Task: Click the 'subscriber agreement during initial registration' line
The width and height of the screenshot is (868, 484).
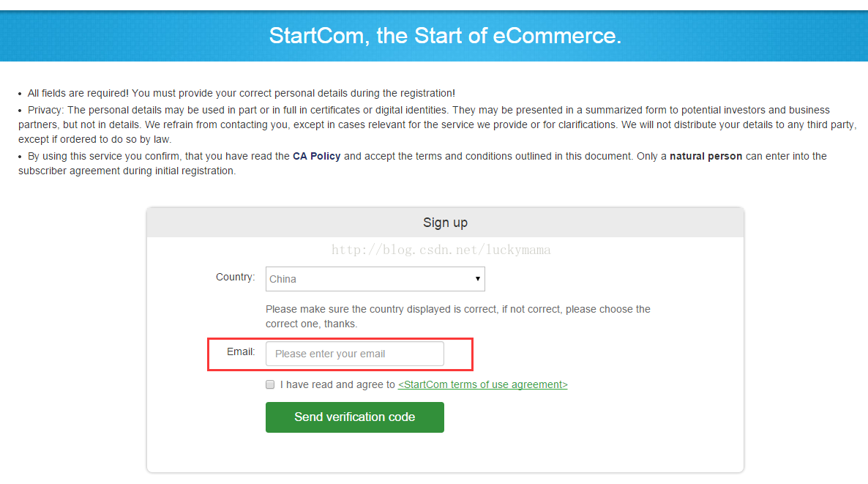Action: coord(127,171)
